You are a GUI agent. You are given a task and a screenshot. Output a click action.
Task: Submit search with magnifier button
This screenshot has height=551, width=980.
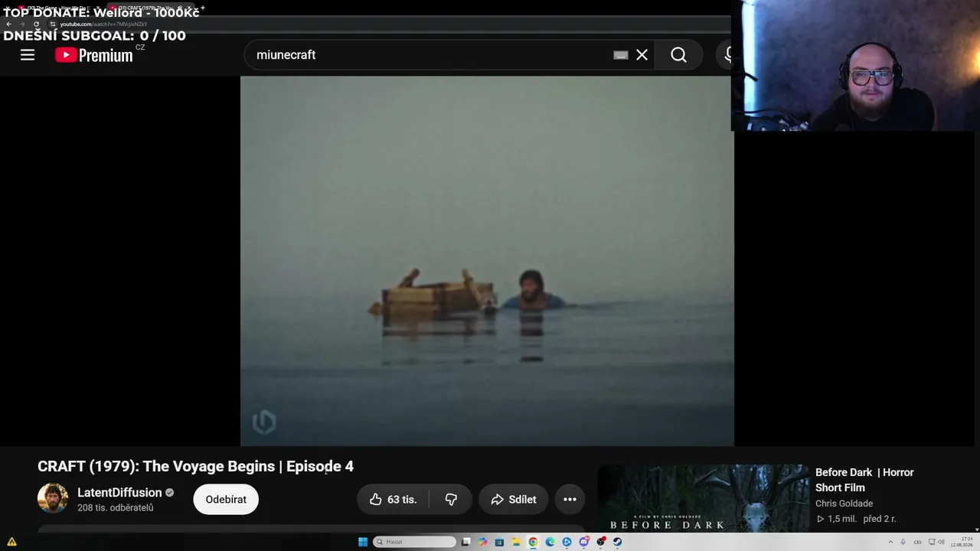point(678,55)
